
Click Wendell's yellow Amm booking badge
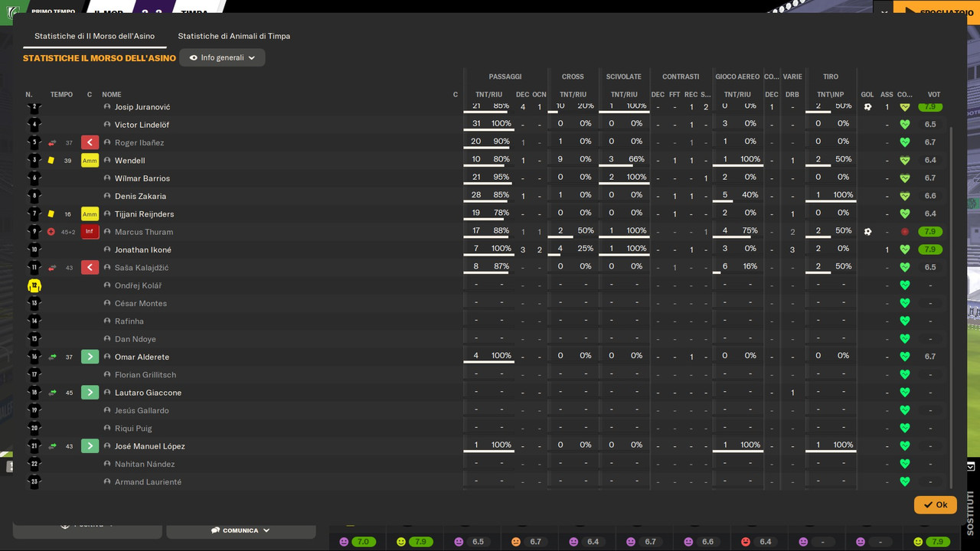tap(90, 161)
